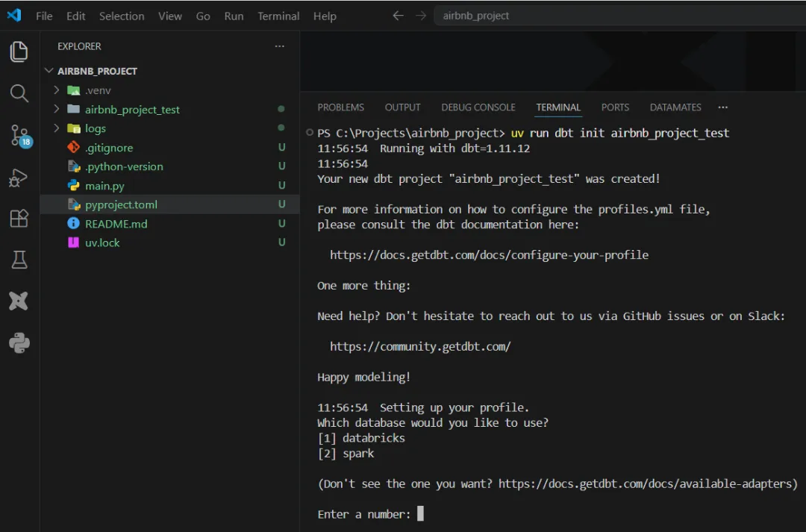
Task: Expand the logs folder chevron
Action: click(57, 128)
